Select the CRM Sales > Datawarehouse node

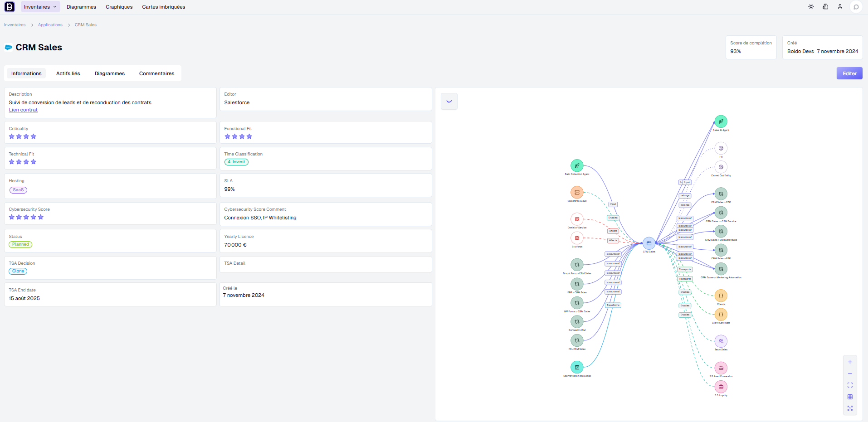pos(721,231)
